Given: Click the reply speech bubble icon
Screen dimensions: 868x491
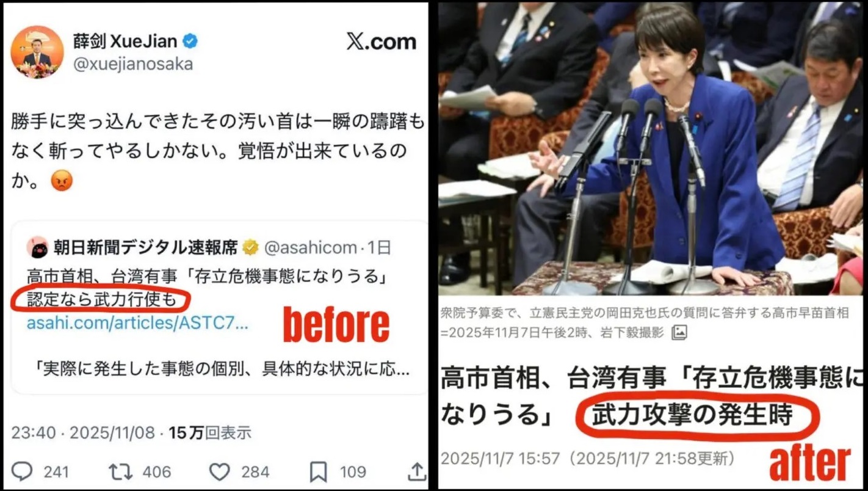Looking at the screenshot, I should click(23, 472).
